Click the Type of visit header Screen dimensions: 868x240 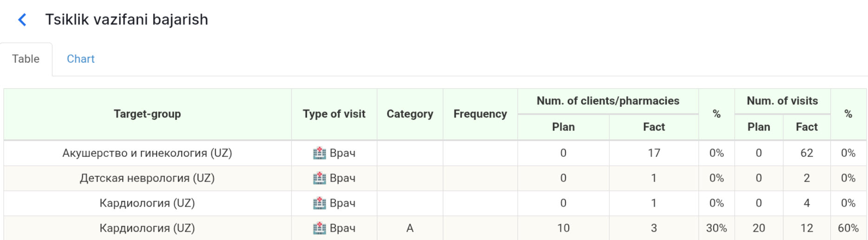334,114
